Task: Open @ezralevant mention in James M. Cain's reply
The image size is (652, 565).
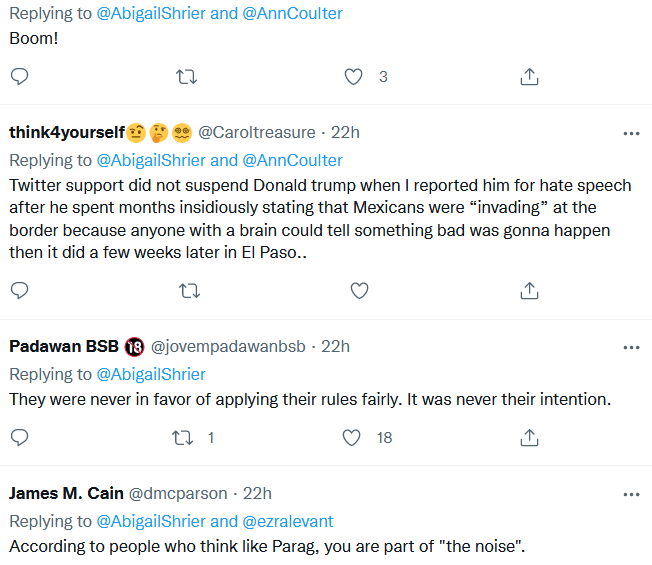Action: [x=288, y=521]
